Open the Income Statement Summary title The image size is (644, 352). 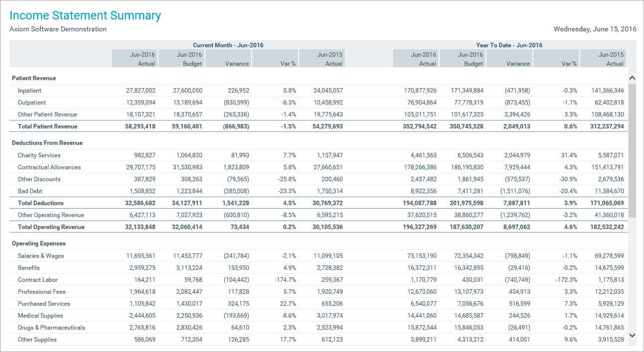pos(85,15)
